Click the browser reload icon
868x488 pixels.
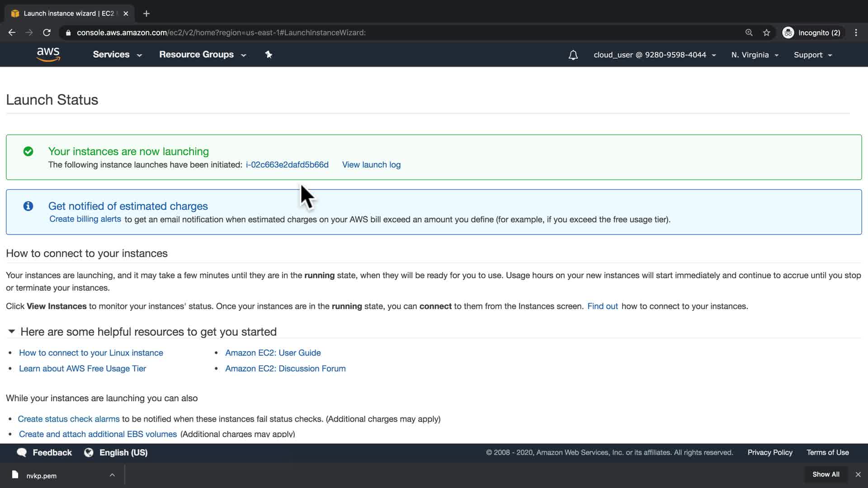click(47, 33)
